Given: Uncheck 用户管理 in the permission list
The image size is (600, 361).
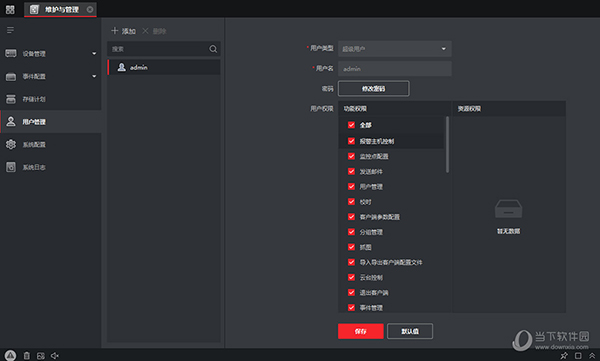Looking at the screenshot, I should [x=351, y=186].
